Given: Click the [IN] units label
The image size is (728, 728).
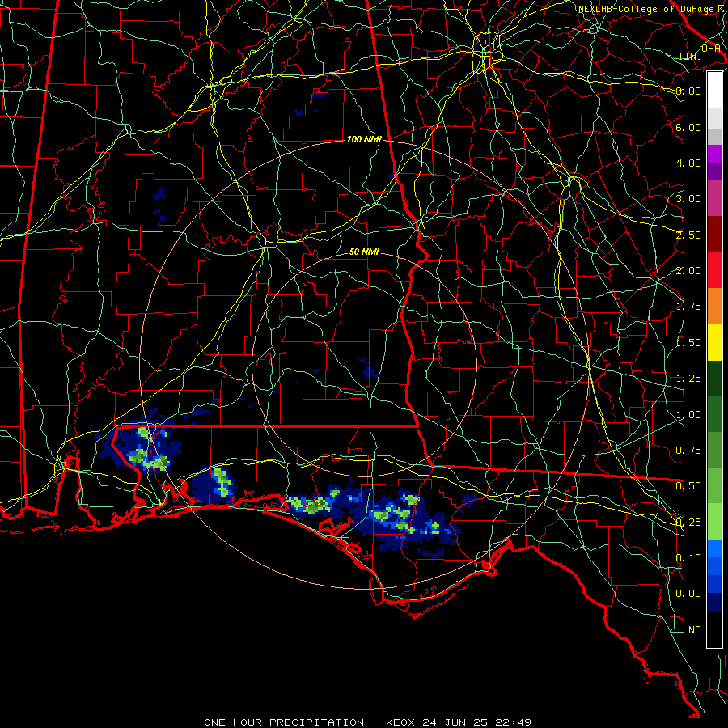Looking at the screenshot, I should (x=691, y=56).
